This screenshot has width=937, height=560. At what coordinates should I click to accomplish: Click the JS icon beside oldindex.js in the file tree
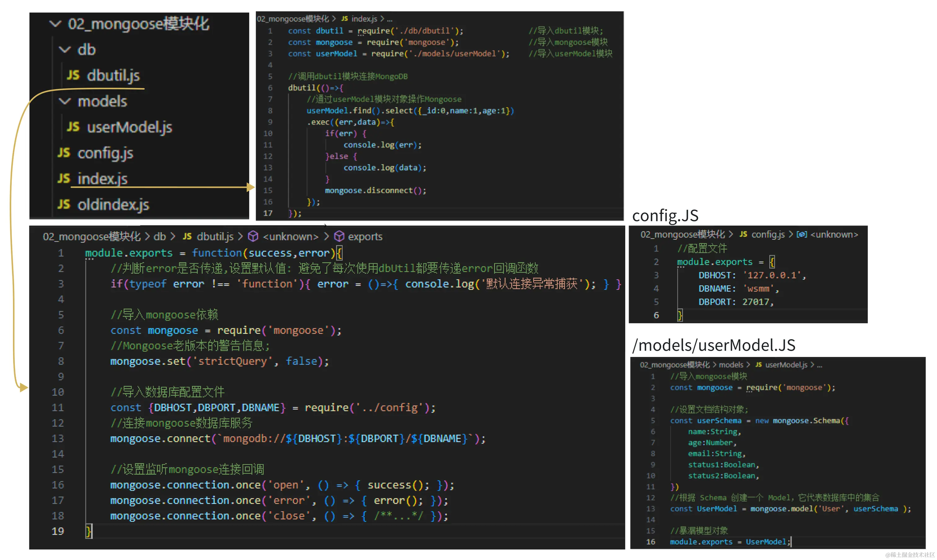pos(64,205)
